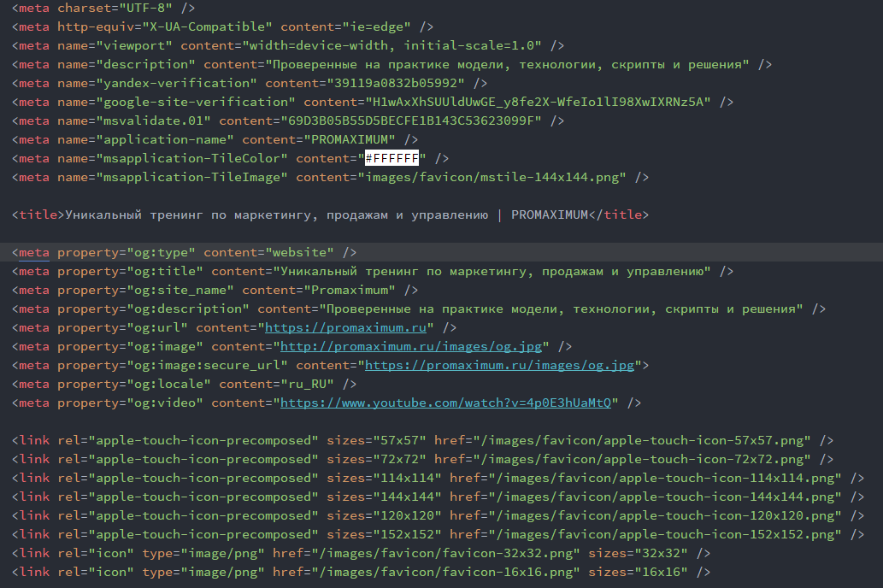Click the google-site-verification content string

click(x=516, y=102)
